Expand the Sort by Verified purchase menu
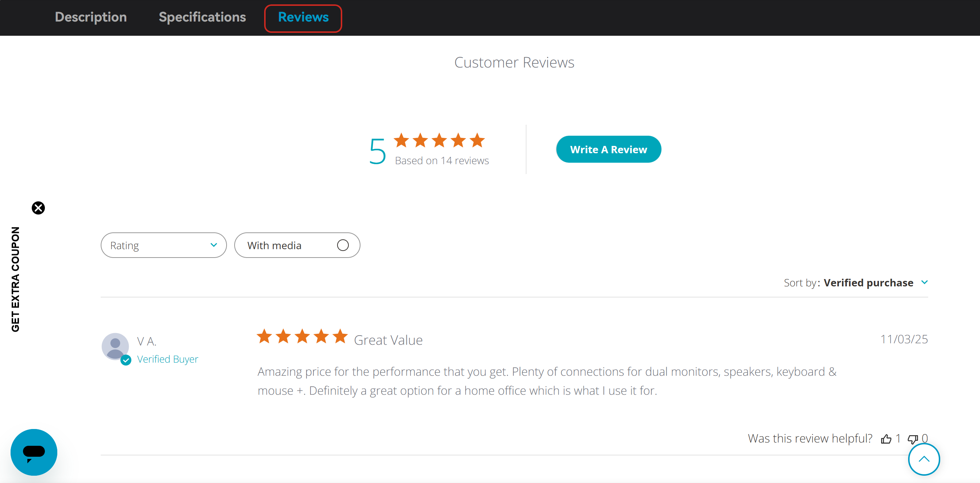The image size is (980, 483). coord(868,283)
